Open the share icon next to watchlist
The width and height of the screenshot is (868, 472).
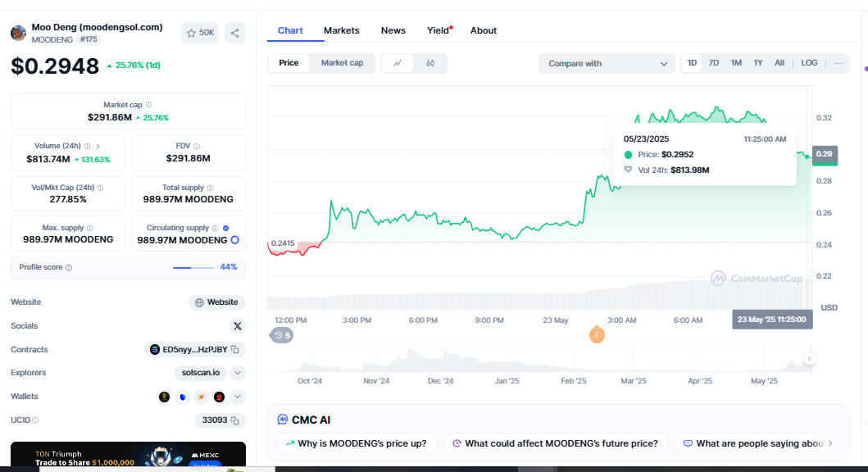click(x=234, y=34)
